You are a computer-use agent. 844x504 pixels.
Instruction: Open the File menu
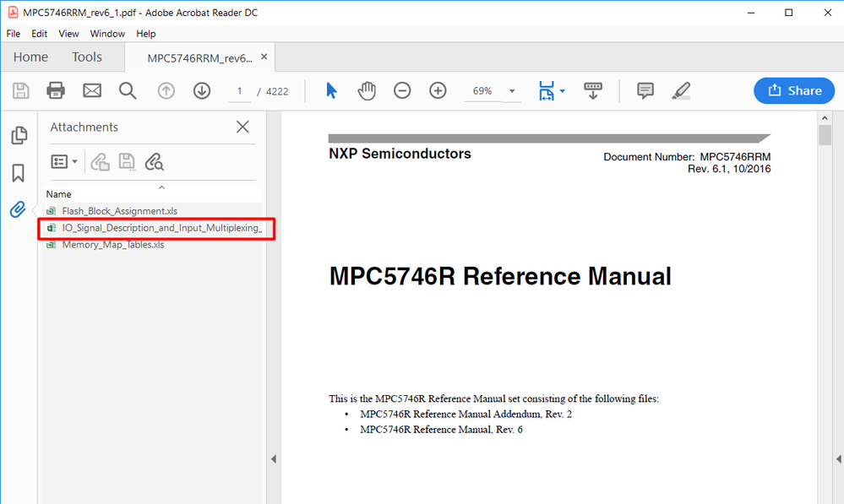(13, 34)
